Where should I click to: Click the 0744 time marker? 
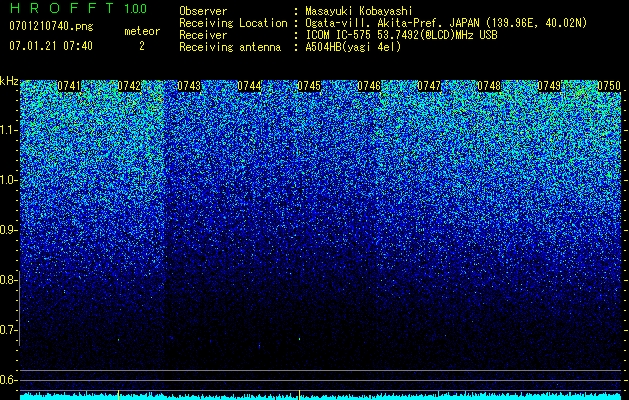point(249,86)
